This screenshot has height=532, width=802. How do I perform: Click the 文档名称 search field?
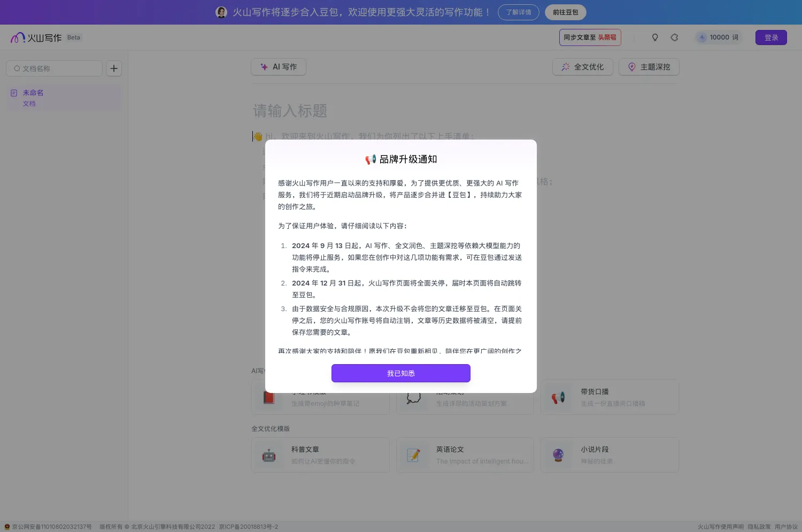(53, 68)
